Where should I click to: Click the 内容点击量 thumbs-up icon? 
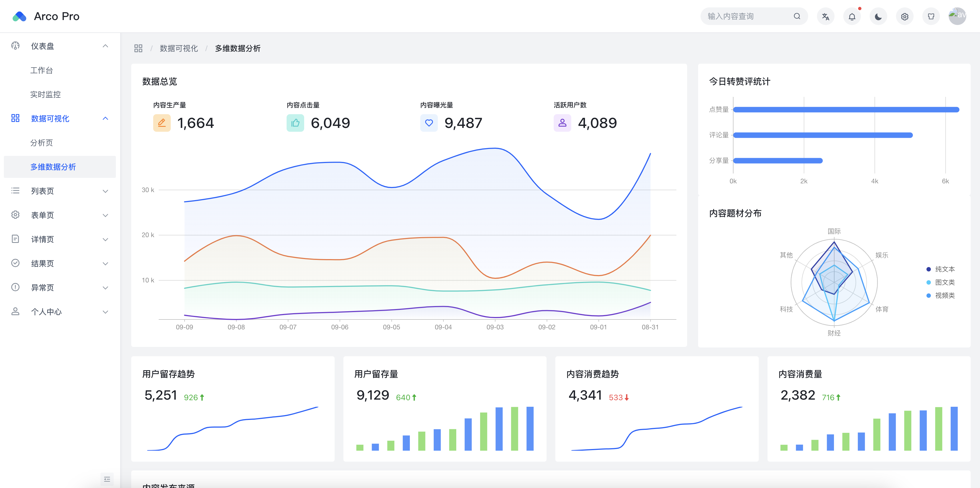pos(295,123)
